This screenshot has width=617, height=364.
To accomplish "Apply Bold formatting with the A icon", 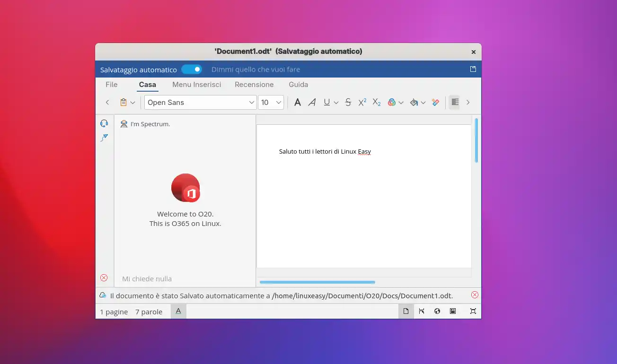I will [298, 102].
